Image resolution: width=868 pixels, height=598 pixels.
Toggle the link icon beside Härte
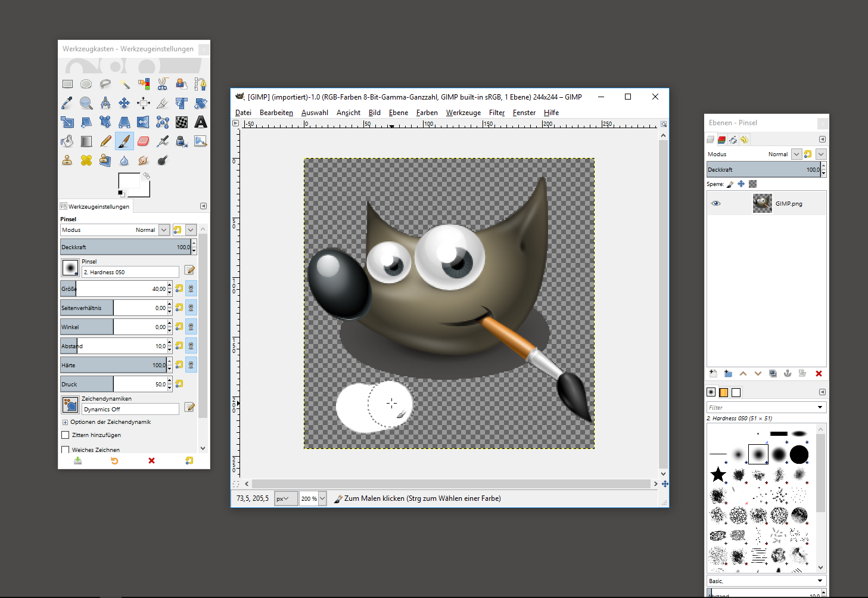[x=191, y=365]
